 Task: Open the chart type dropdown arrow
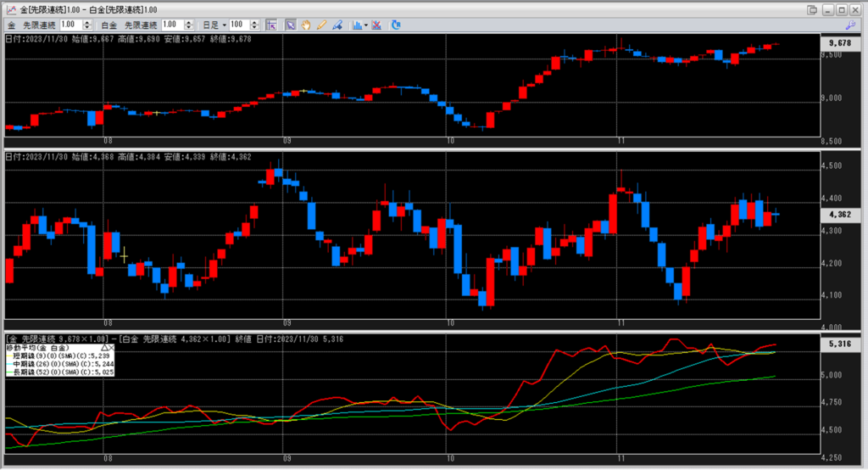pos(365,25)
